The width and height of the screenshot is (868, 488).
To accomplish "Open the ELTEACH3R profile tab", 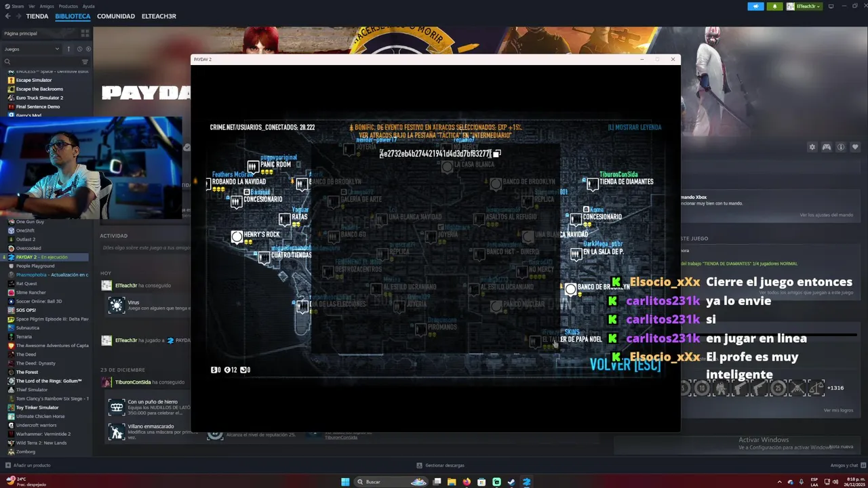I will 159,16.
